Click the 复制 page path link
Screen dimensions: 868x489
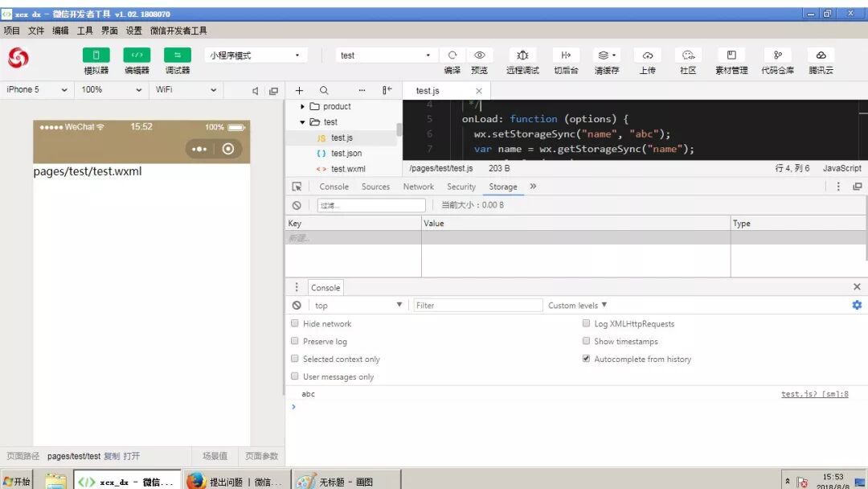pos(111,456)
